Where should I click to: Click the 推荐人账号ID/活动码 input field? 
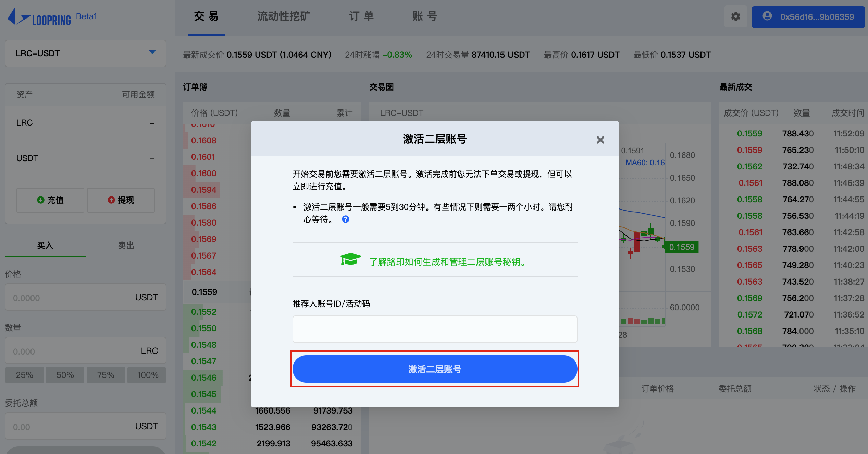435,329
